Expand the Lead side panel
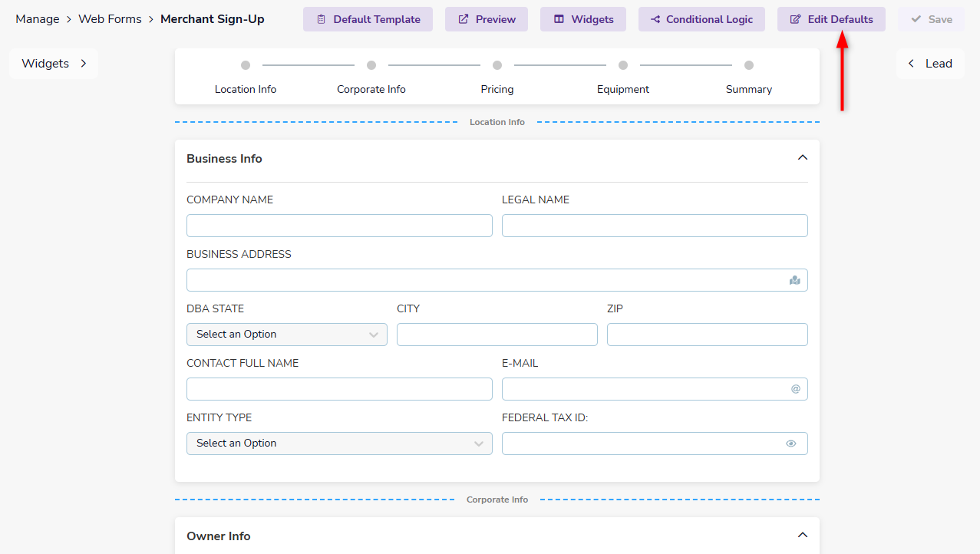 (929, 64)
